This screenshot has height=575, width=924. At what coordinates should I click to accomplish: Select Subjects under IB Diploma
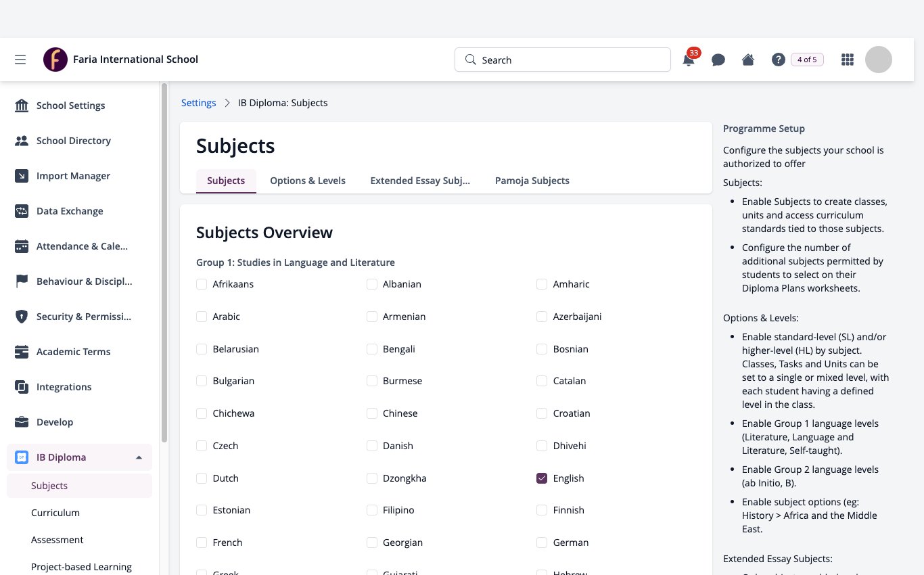click(80, 486)
